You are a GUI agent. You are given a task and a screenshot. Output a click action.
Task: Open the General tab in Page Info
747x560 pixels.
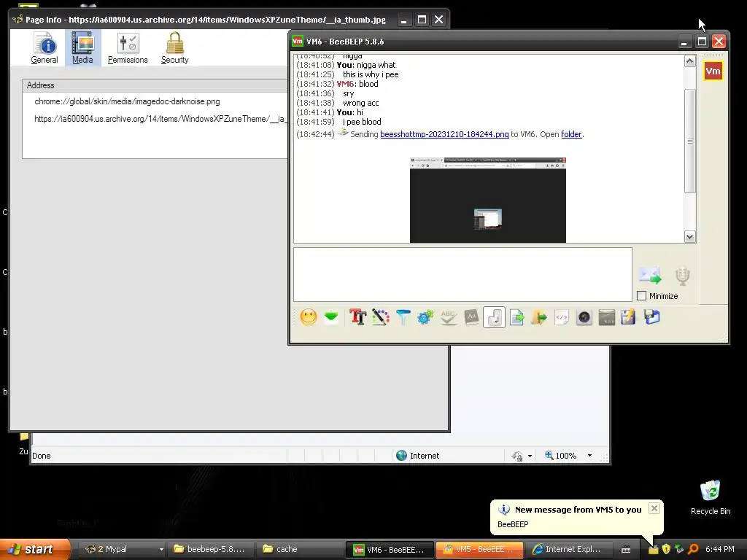click(x=44, y=47)
